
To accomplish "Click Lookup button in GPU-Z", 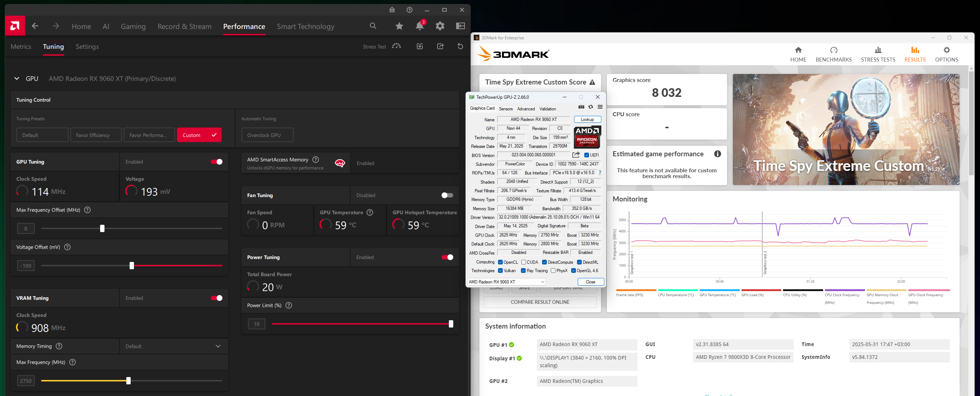I will (x=588, y=119).
